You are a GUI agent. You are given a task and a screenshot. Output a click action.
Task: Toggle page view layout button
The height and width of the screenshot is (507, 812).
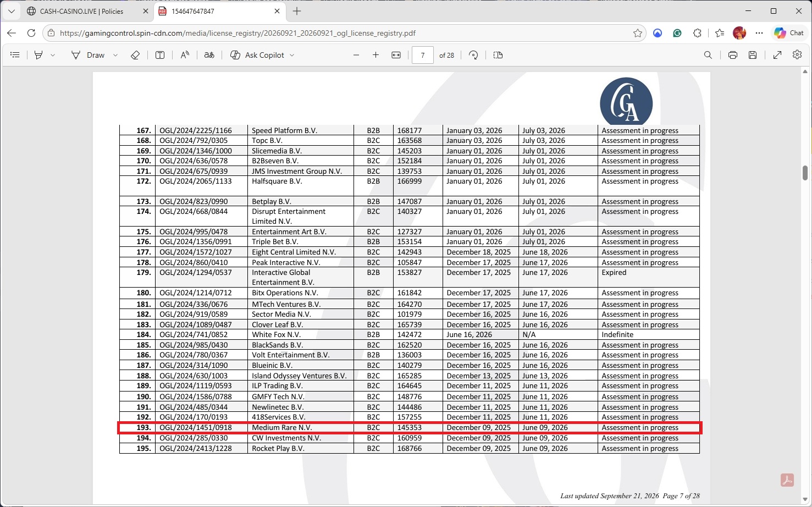[x=498, y=55]
